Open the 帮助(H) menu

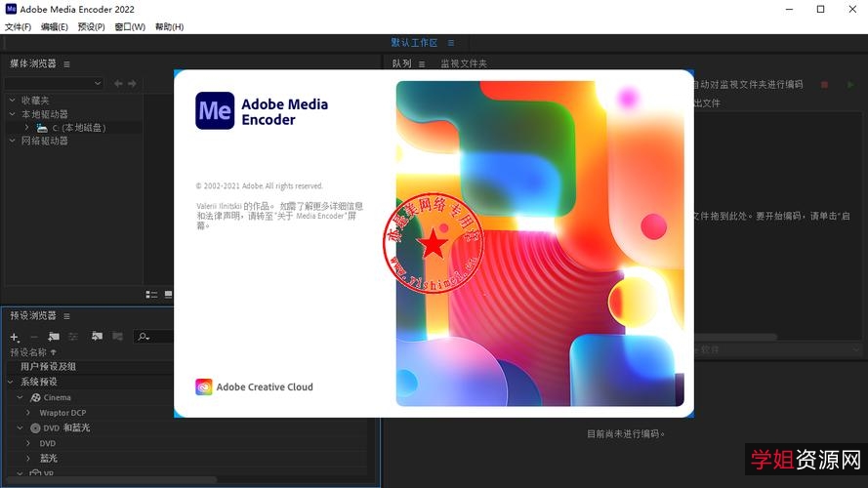(169, 26)
